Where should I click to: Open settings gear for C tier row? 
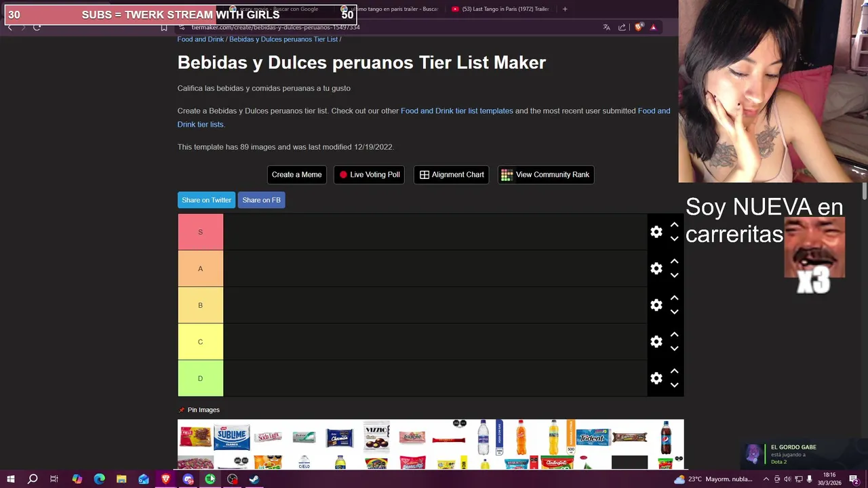point(656,342)
